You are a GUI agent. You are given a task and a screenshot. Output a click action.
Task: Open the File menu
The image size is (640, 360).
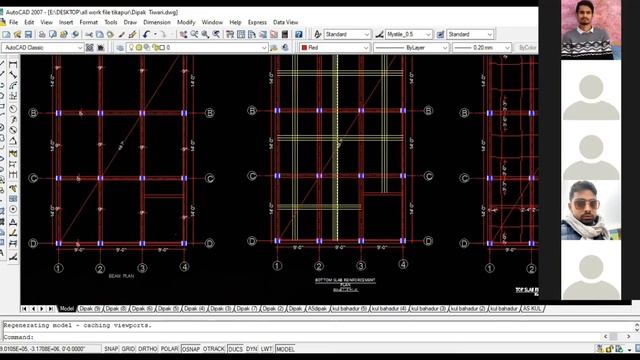click(13, 22)
